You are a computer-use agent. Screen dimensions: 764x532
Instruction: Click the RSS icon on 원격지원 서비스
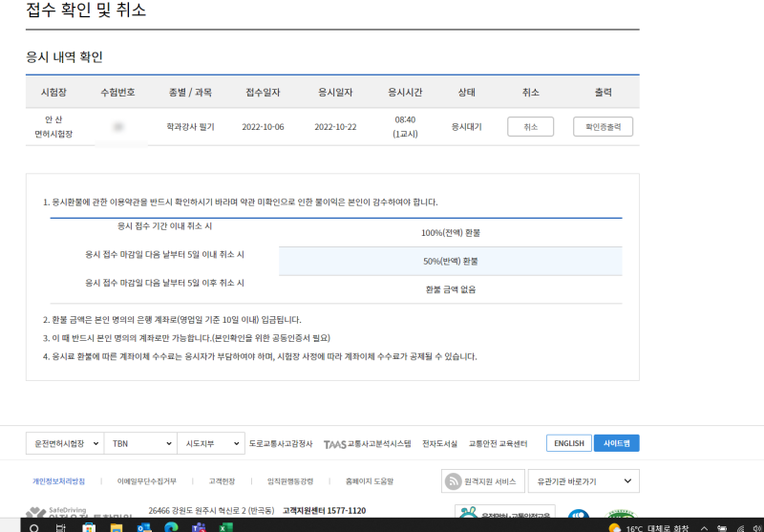pyautogui.click(x=453, y=481)
